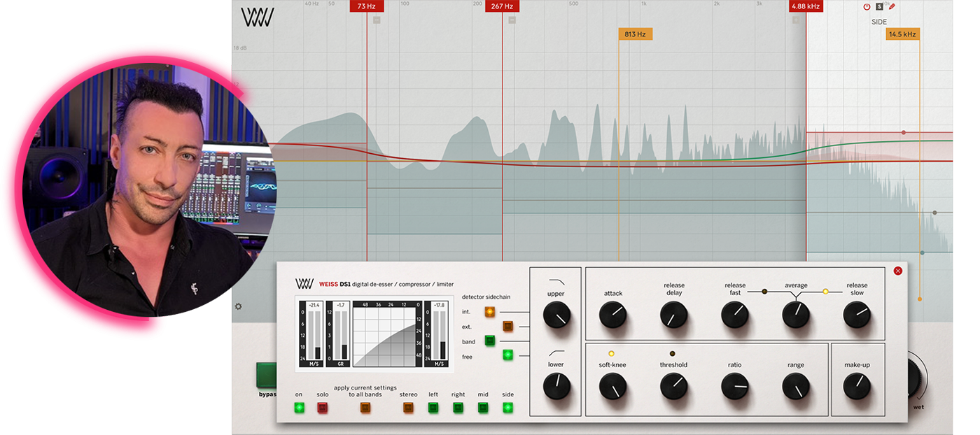The image size is (980, 435).
Task: Open settings via the gear icon
Action: (x=239, y=306)
